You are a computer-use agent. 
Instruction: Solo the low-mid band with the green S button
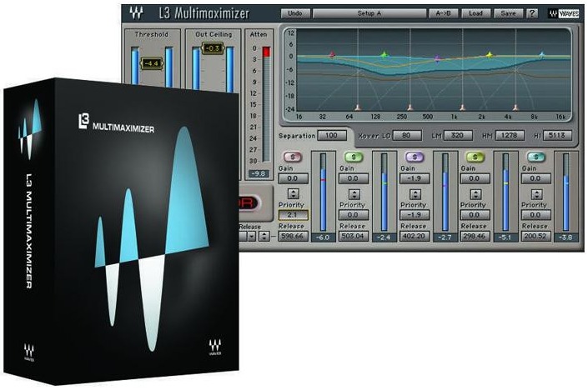[x=354, y=157]
